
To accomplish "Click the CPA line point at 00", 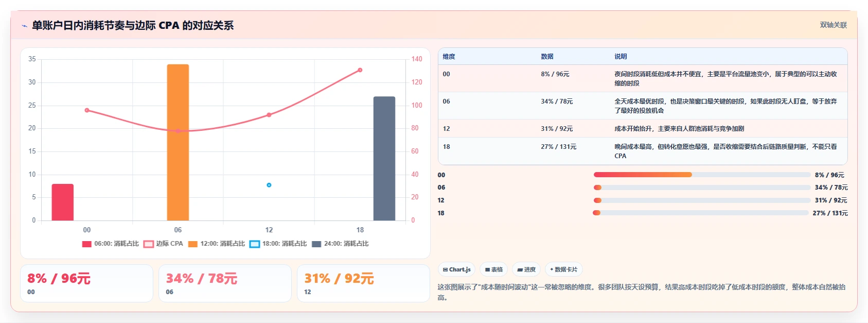I will (x=87, y=110).
